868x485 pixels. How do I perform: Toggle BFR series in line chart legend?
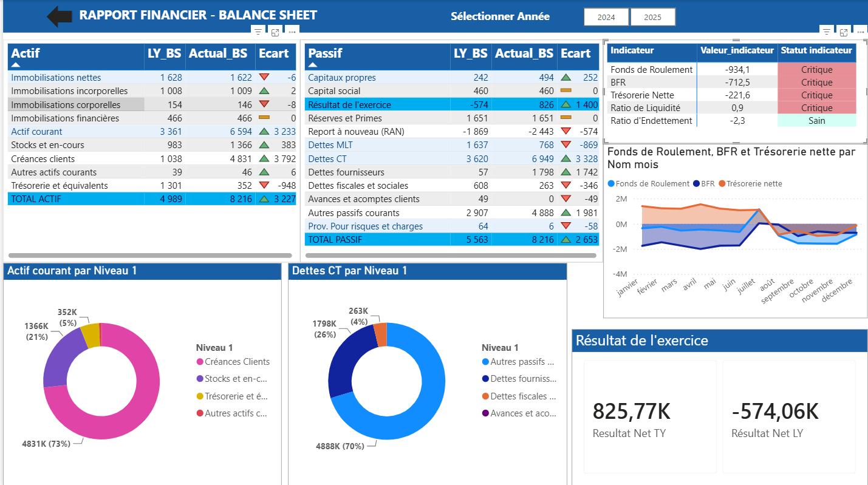coord(705,183)
